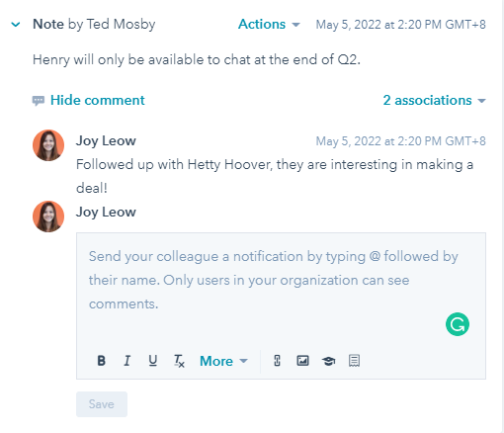Click the green Grammarly icon
Viewport: 504px width, 433px height.
(458, 324)
